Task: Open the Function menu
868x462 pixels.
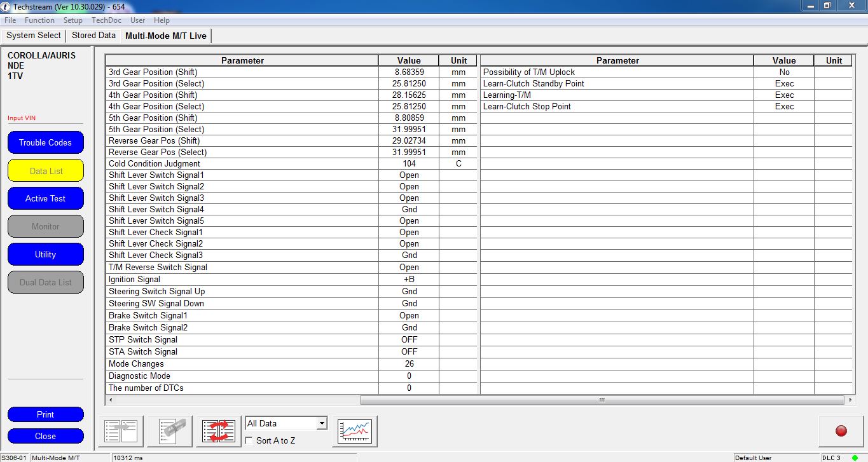Action: click(x=39, y=20)
